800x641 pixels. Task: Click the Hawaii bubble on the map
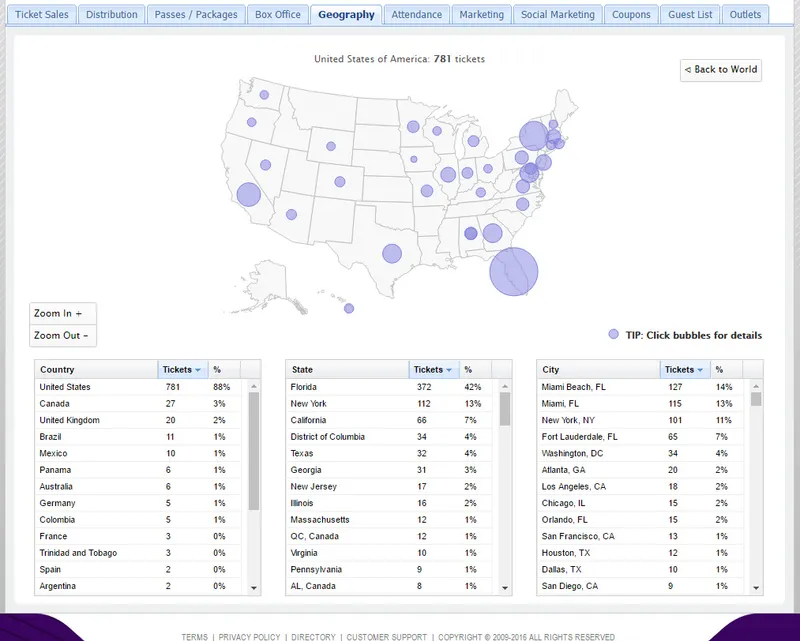349,308
